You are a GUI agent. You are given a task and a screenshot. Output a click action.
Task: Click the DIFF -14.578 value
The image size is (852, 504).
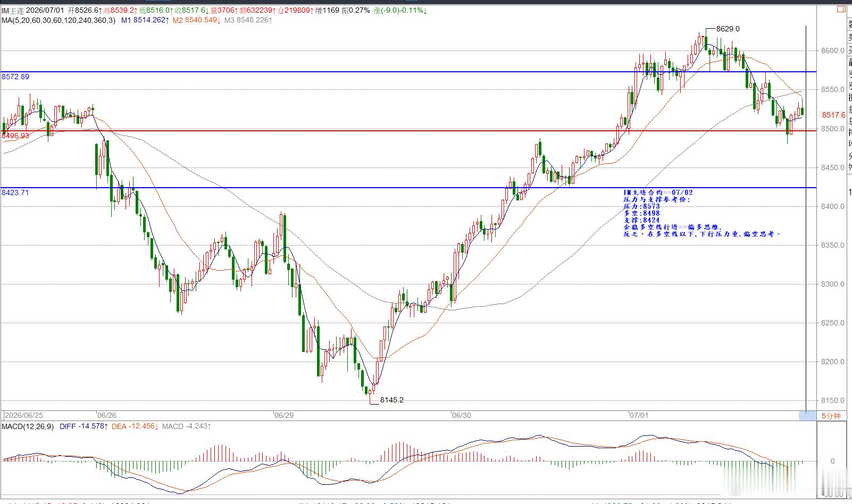point(84,426)
